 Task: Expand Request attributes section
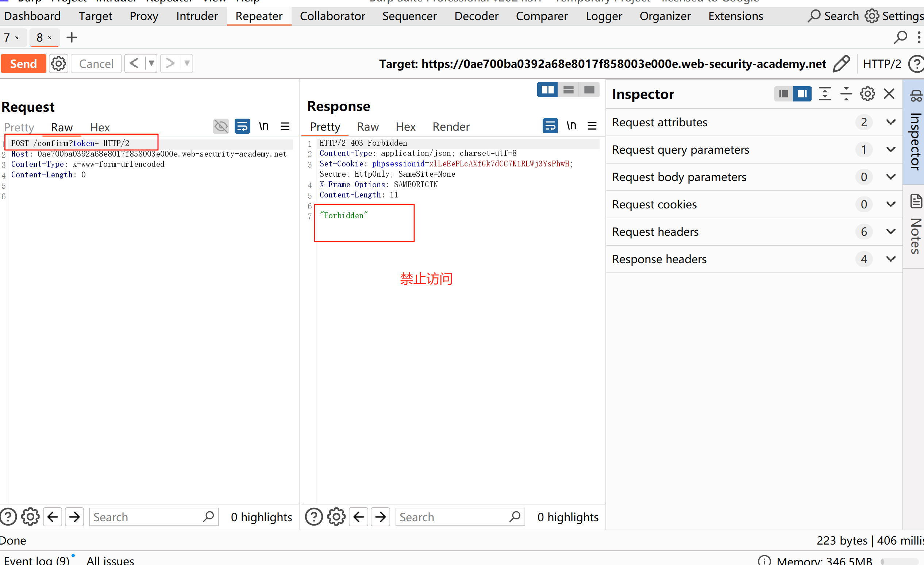(x=891, y=122)
